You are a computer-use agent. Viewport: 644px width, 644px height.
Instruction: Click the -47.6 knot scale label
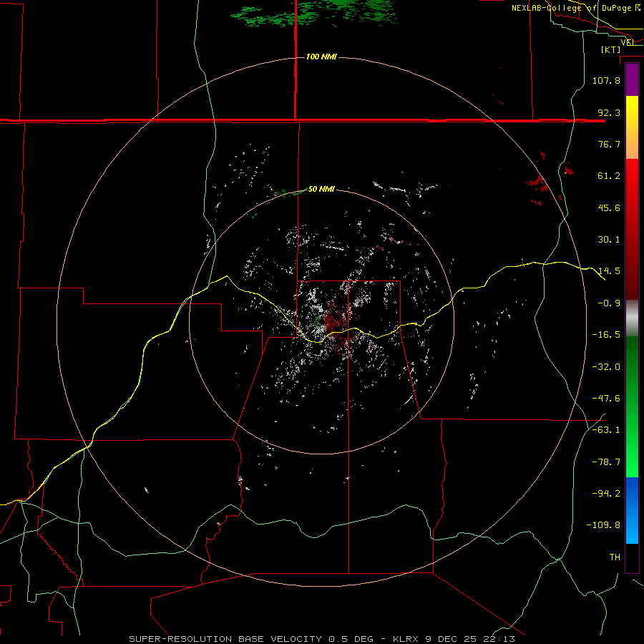coord(606,399)
